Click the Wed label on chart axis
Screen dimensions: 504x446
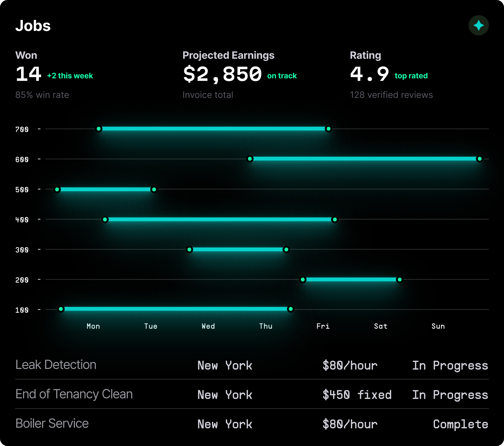tap(208, 326)
